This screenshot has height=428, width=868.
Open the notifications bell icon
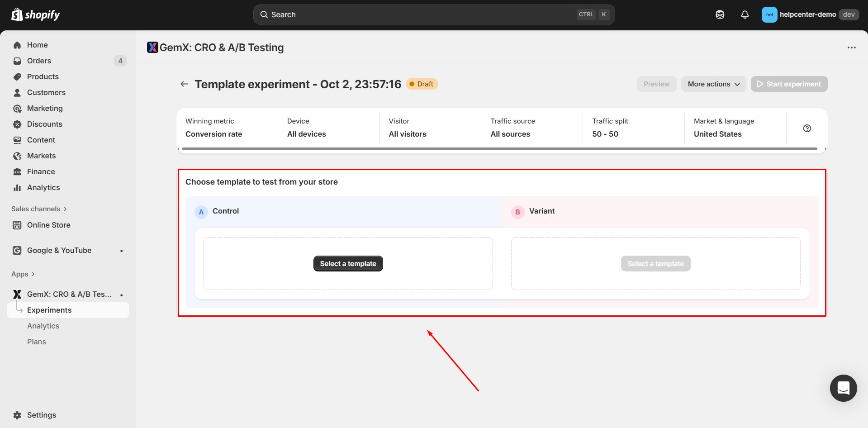[x=745, y=14]
